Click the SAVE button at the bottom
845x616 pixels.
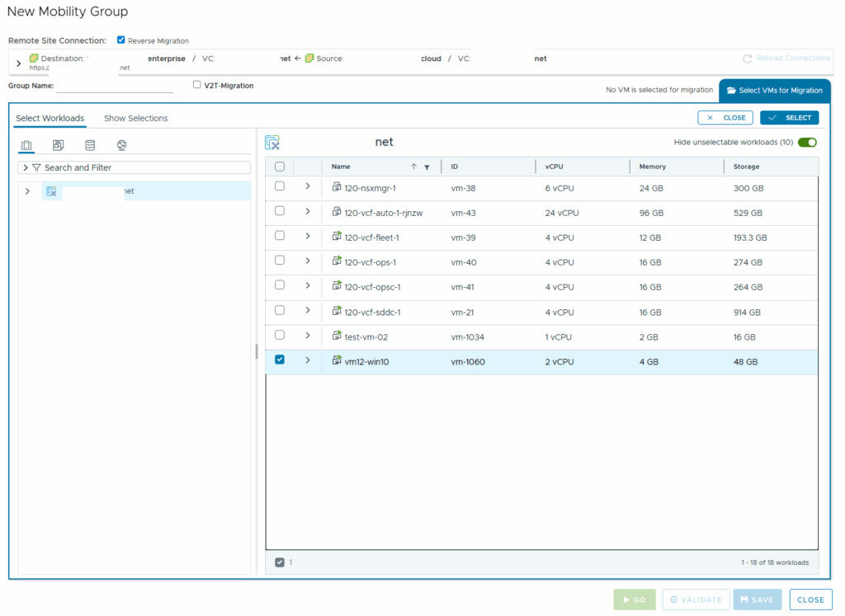(x=757, y=600)
